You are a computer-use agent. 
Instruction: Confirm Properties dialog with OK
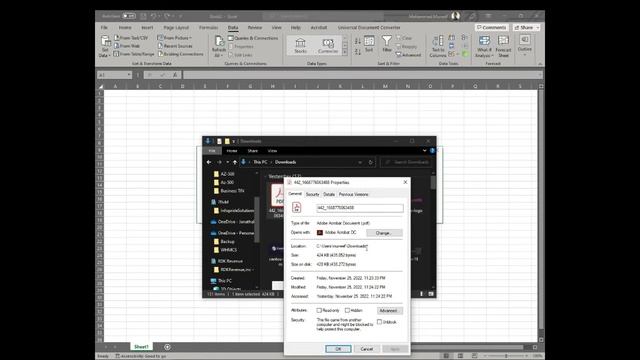[x=338, y=349]
